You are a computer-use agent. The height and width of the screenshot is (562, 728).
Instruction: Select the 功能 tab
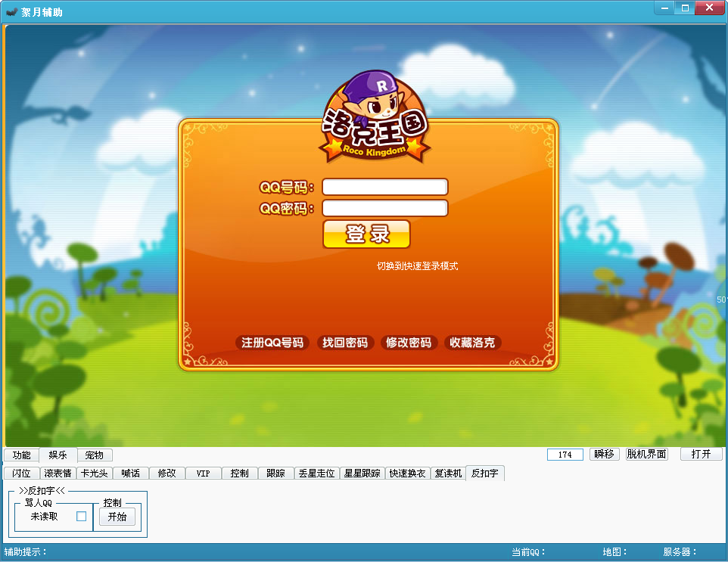pyautogui.click(x=21, y=455)
